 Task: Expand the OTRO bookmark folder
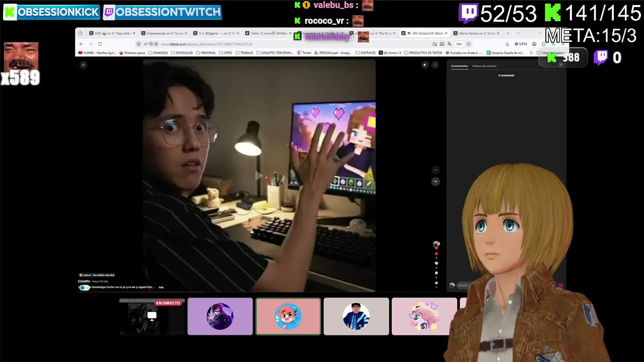(226, 53)
